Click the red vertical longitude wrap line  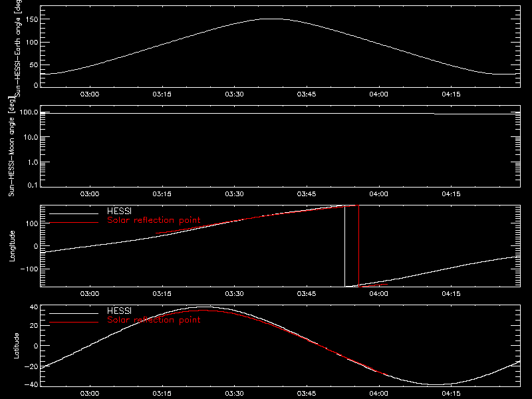[358, 246]
